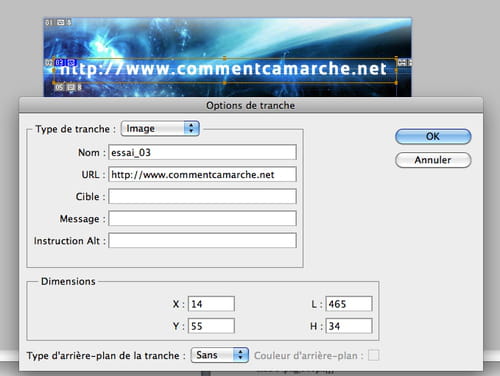Click the Annuler button
The width and height of the screenshot is (500, 376).
click(433, 160)
